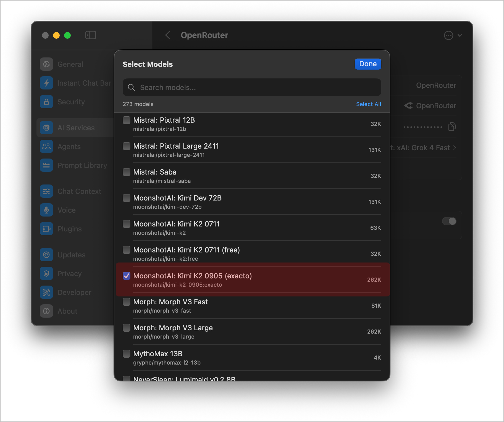Check the Mistral: Pixtral 12B checkbox
504x422 pixels.
pyautogui.click(x=127, y=120)
